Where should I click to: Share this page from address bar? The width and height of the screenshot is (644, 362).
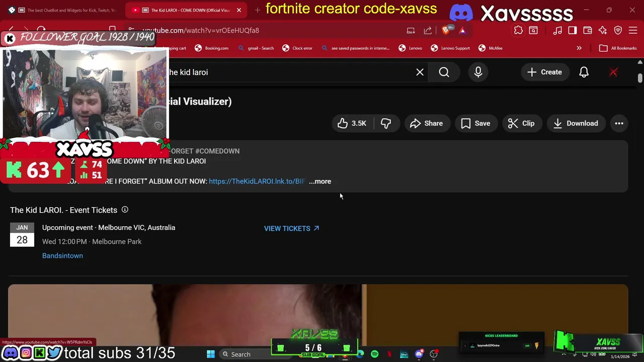pyautogui.click(x=428, y=30)
